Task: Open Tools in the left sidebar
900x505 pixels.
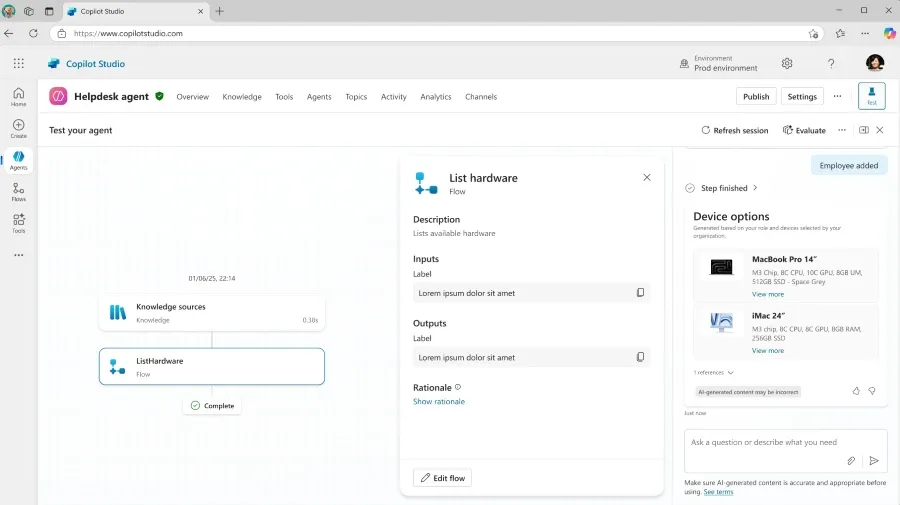Action: [18, 223]
